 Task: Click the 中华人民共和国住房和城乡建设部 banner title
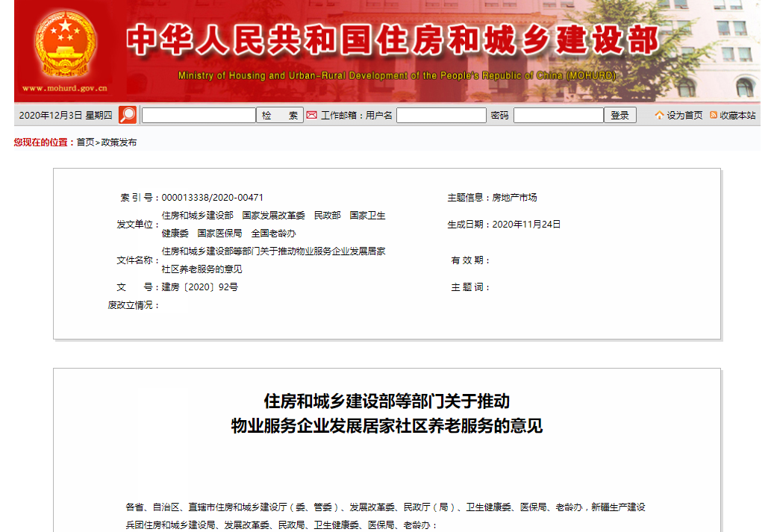click(x=392, y=40)
